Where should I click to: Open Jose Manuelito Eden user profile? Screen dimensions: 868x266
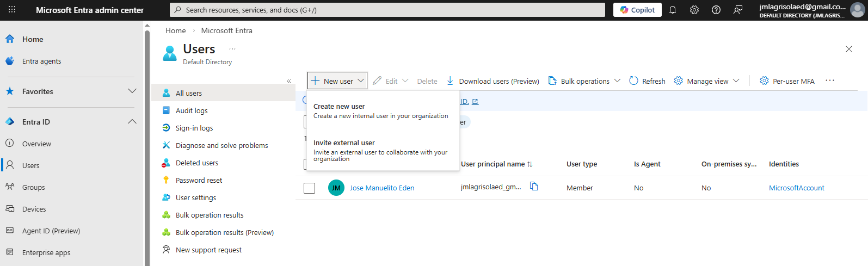tap(381, 188)
